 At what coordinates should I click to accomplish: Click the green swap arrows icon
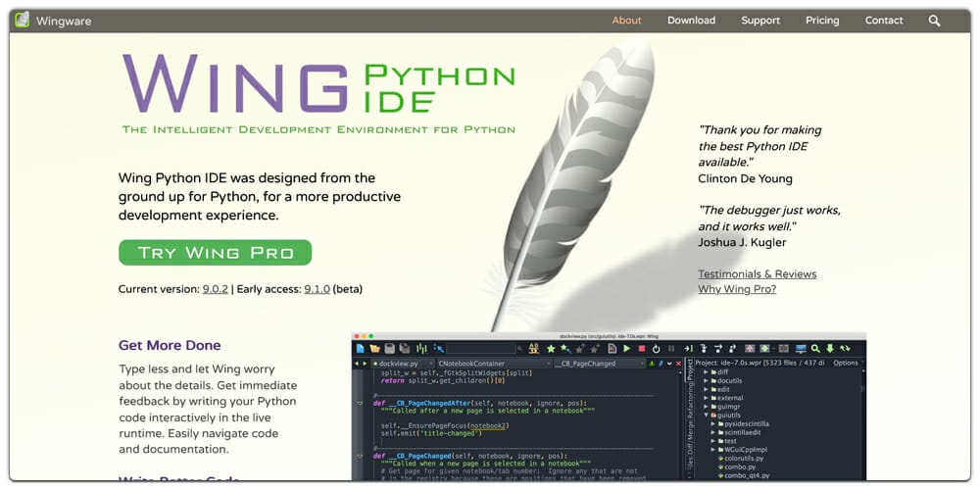pos(845,349)
